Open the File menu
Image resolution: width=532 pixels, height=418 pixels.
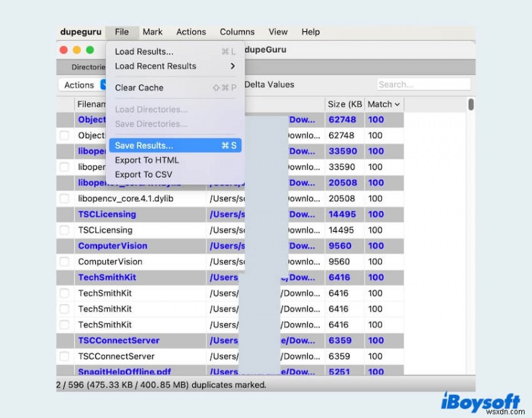pos(122,32)
